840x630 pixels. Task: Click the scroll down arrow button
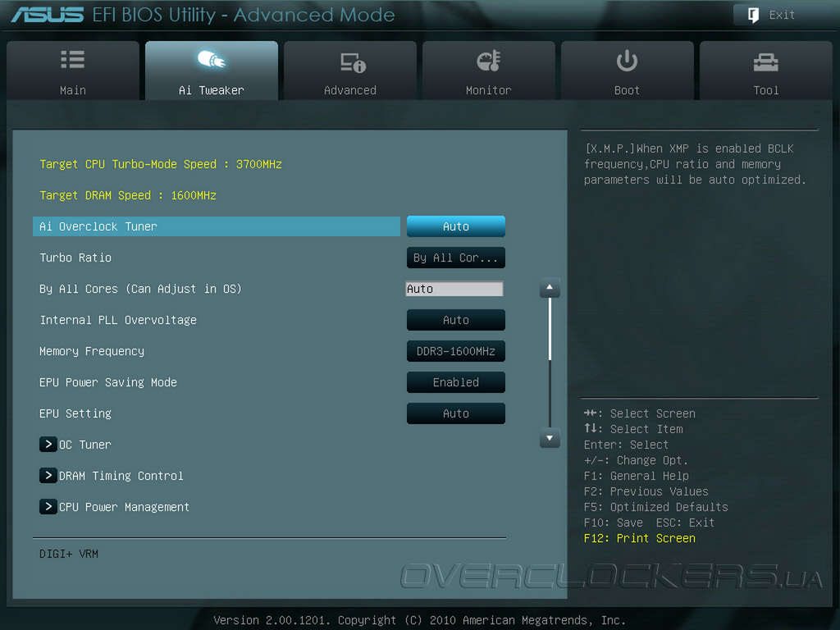click(x=550, y=438)
